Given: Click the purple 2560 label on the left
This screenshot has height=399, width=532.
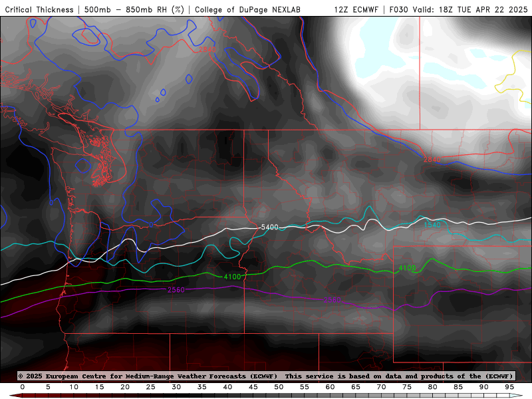Looking at the screenshot, I should tap(176, 290).
